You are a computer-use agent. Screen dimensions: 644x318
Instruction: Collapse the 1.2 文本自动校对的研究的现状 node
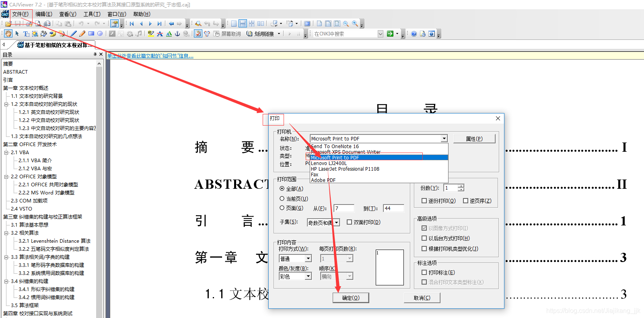tap(6, 104)
